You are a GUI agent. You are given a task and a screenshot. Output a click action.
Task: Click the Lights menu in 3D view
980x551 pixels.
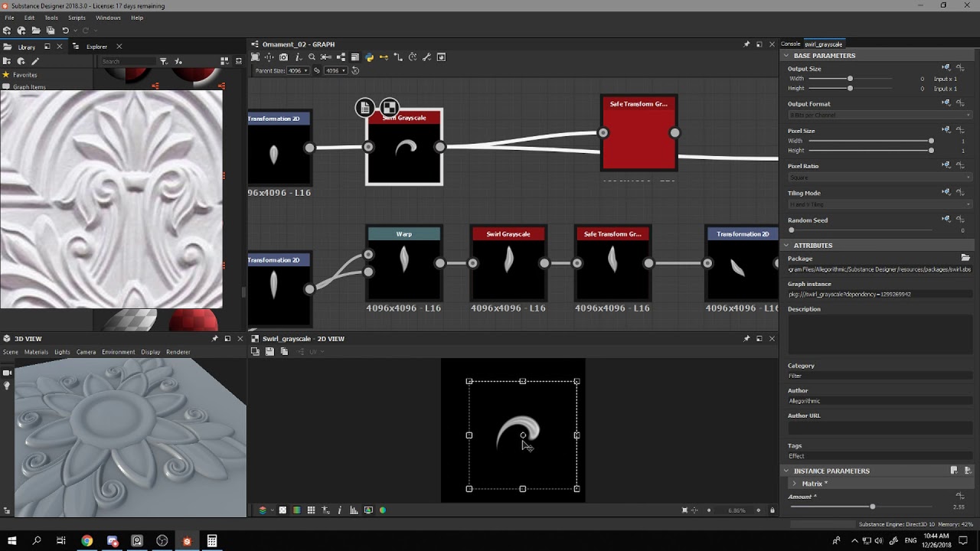tap(62, 352)
